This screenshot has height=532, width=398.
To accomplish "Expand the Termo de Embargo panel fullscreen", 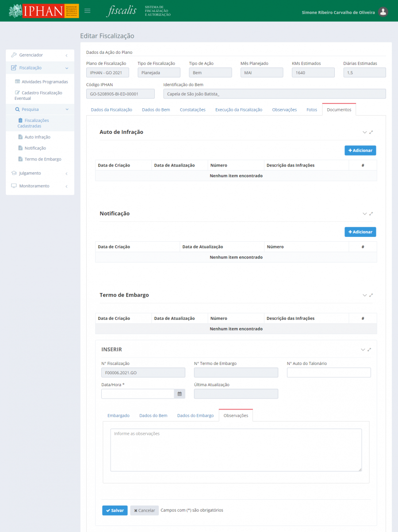I will [371, 295].
